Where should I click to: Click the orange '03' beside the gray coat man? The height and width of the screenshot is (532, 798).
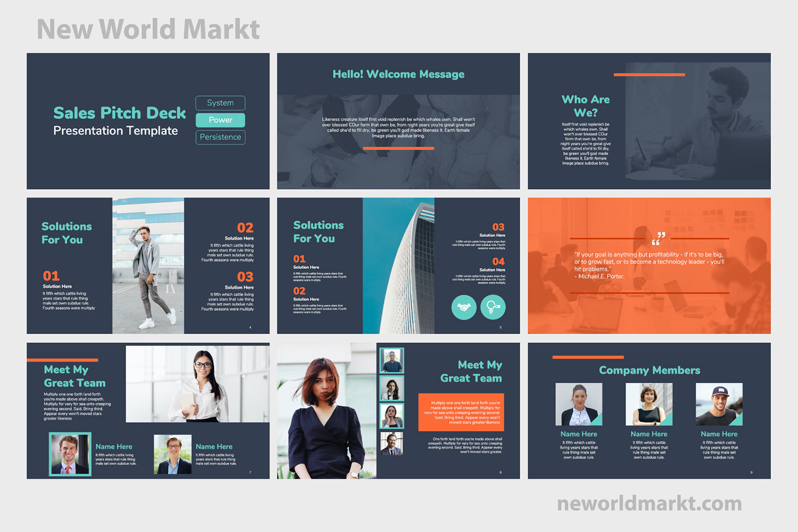245,277
